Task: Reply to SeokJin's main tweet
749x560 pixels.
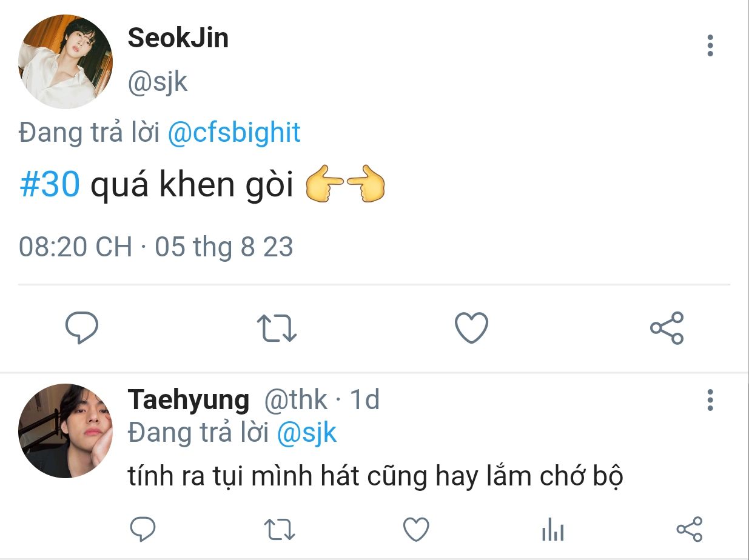Action: tap(82, 328)
